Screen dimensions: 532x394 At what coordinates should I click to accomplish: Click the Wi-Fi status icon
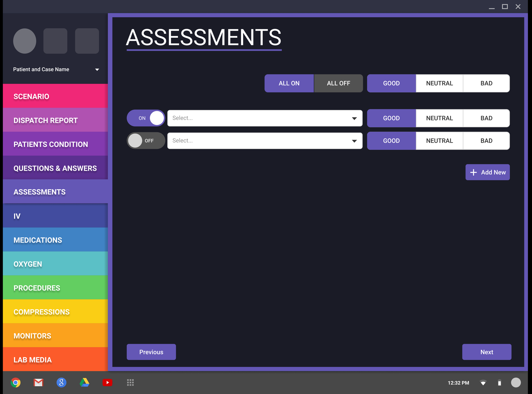[483, 383]
